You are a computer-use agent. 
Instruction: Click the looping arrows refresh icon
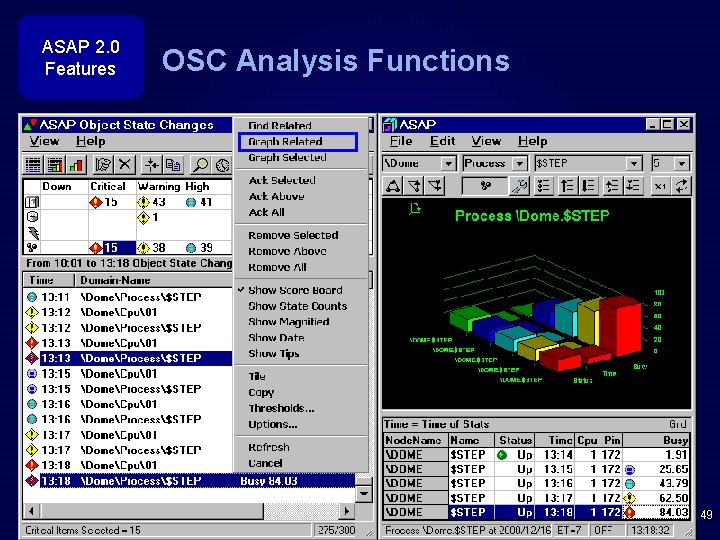(x=681, y=186)
